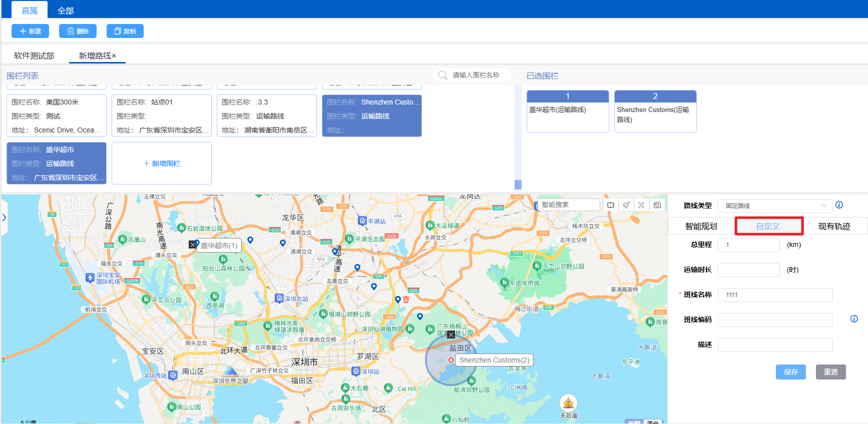Click the Shenzhen Customs(2) map label

pyautogui.click(x=494, y=360)
